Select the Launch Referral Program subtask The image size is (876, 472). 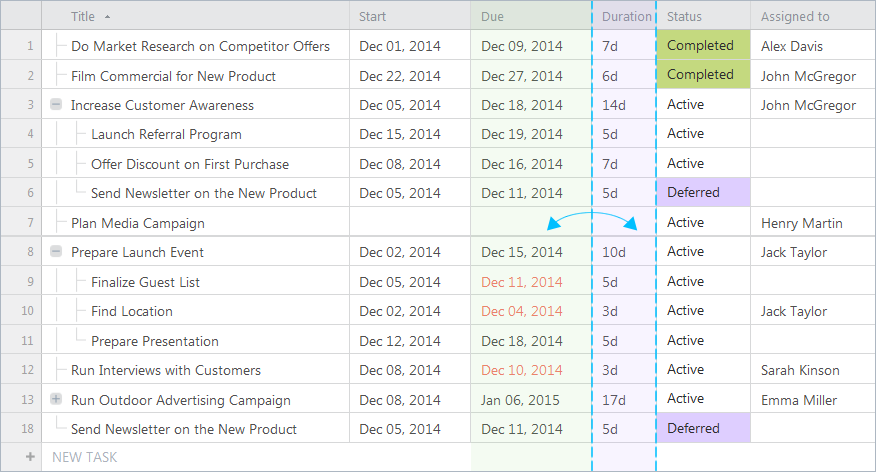coord(166,134)
